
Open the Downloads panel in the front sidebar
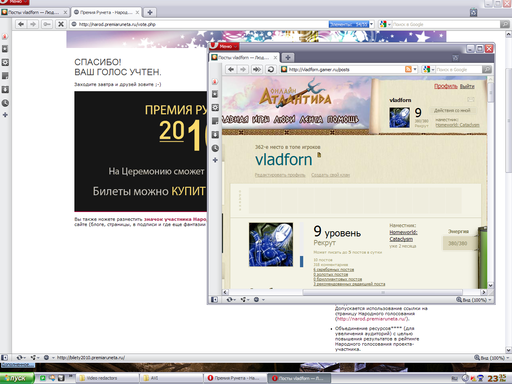pyautogui.click(x=215, y=134)
